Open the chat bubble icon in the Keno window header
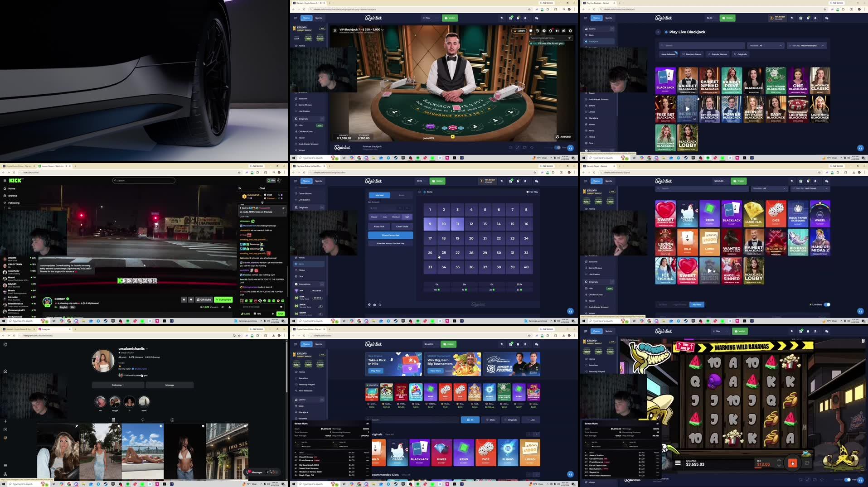Image resolution: width=868 pixels, height=487 pixels. (537, 181)
